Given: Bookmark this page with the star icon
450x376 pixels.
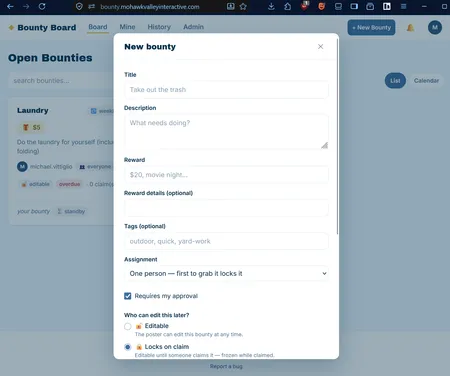Looking at the screenshot, I should coord(243,6).
